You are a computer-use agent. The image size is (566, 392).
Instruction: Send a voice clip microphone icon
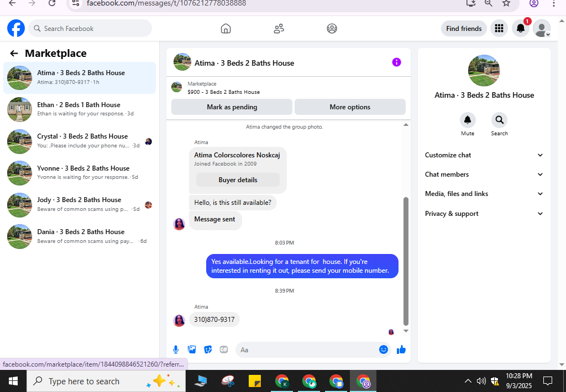pos(175,349)
